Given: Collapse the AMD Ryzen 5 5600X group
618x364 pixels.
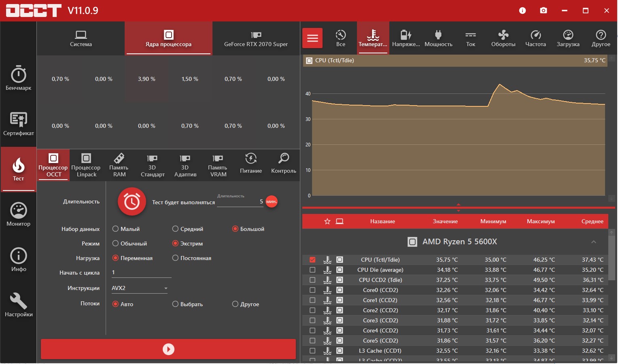Looking at the screenshot, I should point(594,242).
